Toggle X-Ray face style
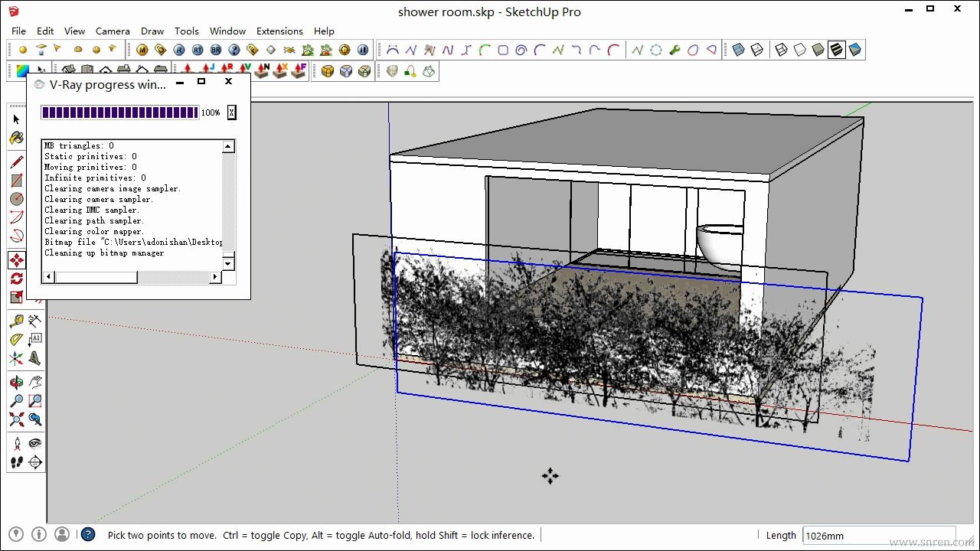 click(x=738, y=50)
